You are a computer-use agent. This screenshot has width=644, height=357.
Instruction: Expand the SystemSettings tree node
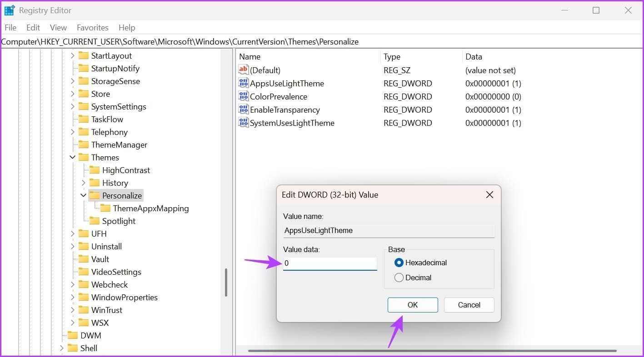coord(72,106)
